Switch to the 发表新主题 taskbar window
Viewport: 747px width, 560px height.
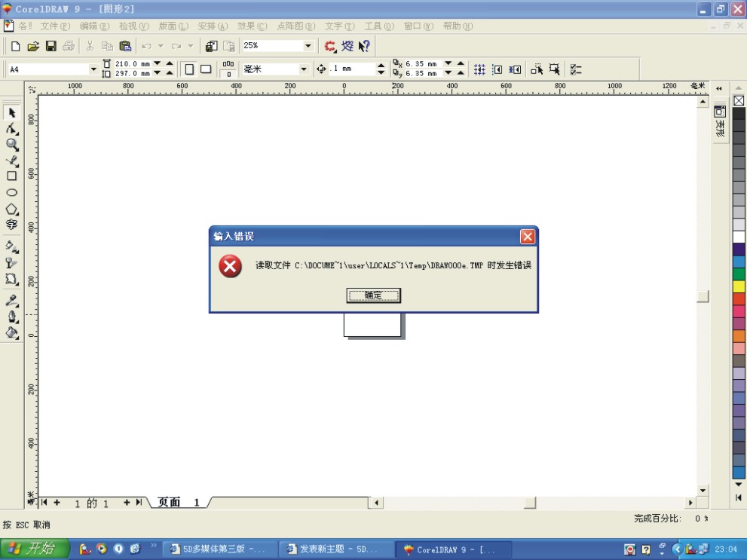click(x=336, y=549)
